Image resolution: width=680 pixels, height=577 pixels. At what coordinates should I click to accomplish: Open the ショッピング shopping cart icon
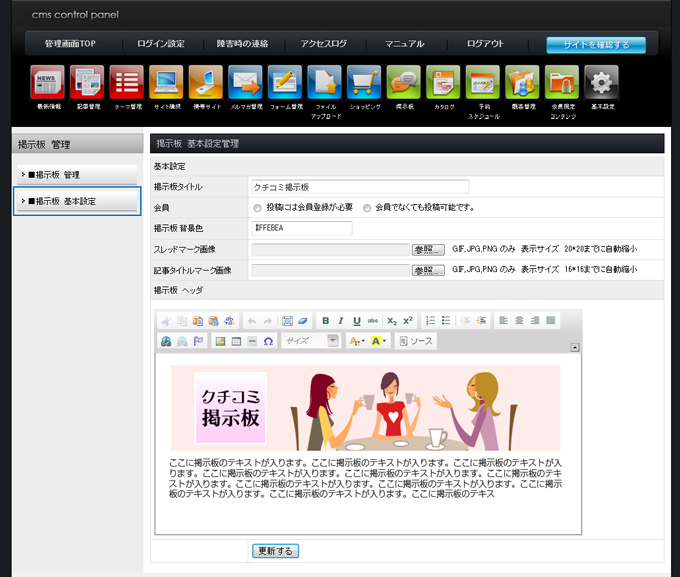(363, 83)
